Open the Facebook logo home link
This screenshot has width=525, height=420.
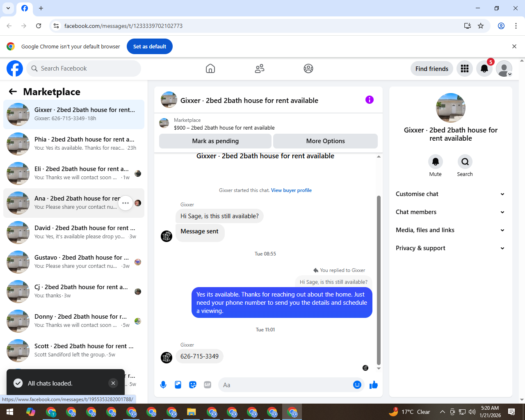15,68
